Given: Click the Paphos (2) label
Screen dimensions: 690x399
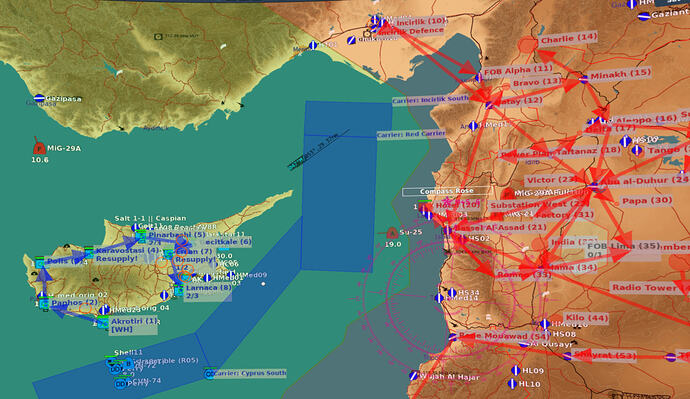Looking at the screenshot, I should point(74,303).
